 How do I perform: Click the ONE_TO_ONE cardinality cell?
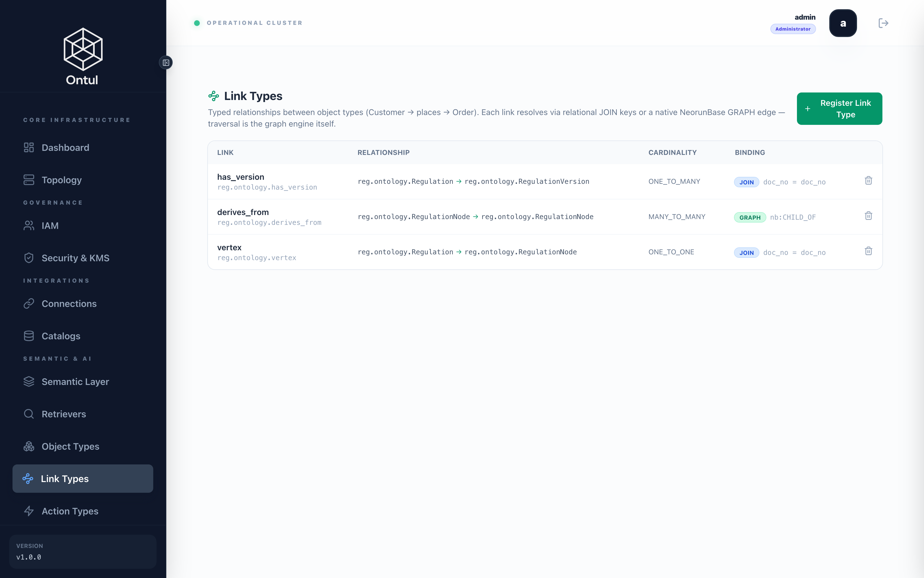(671, 252)
